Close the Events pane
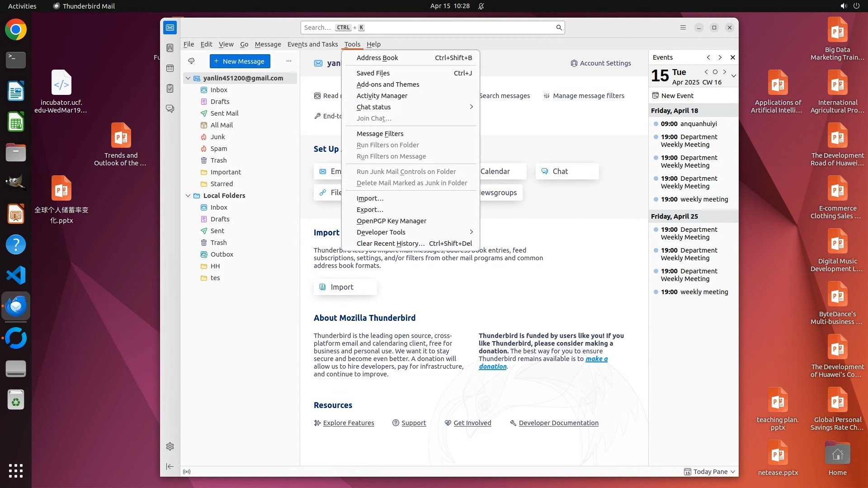Viewport: 868px width, 488px height. pos(733,57)
